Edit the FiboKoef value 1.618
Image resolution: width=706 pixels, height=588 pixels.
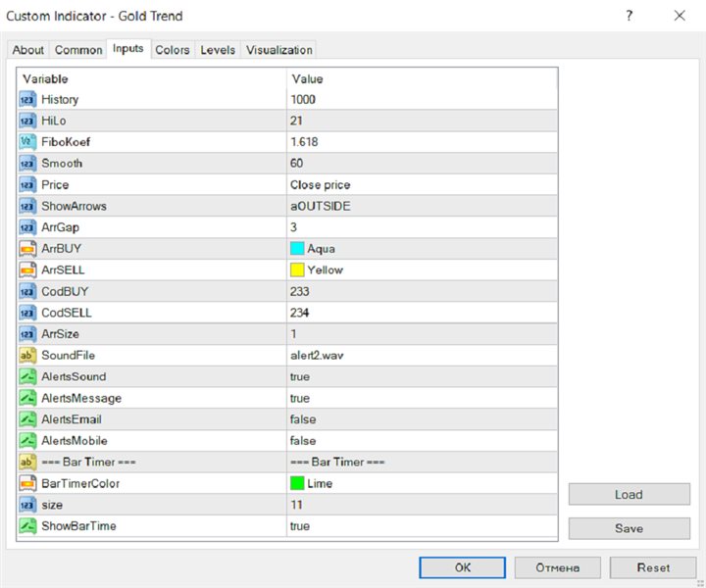click(422, 142)
